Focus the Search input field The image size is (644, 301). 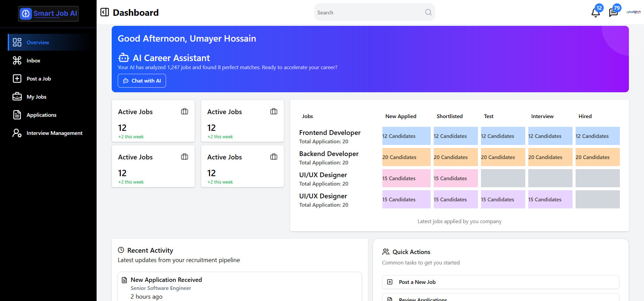(x=374, y=12)
